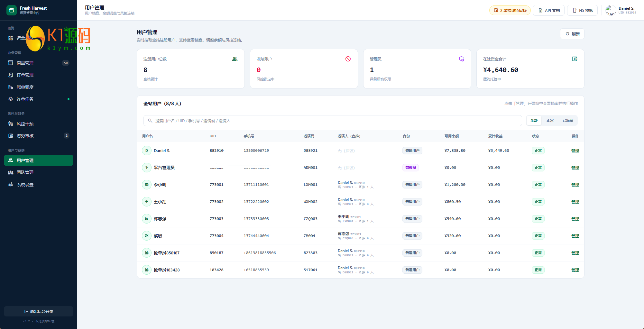
Task: Click 管理 for 王小红 row
Action: tap(575, 202)
